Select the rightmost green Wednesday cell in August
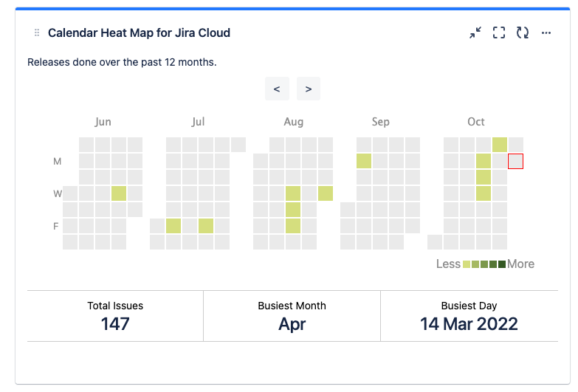578x392 pixels. (x=326, y=193)
